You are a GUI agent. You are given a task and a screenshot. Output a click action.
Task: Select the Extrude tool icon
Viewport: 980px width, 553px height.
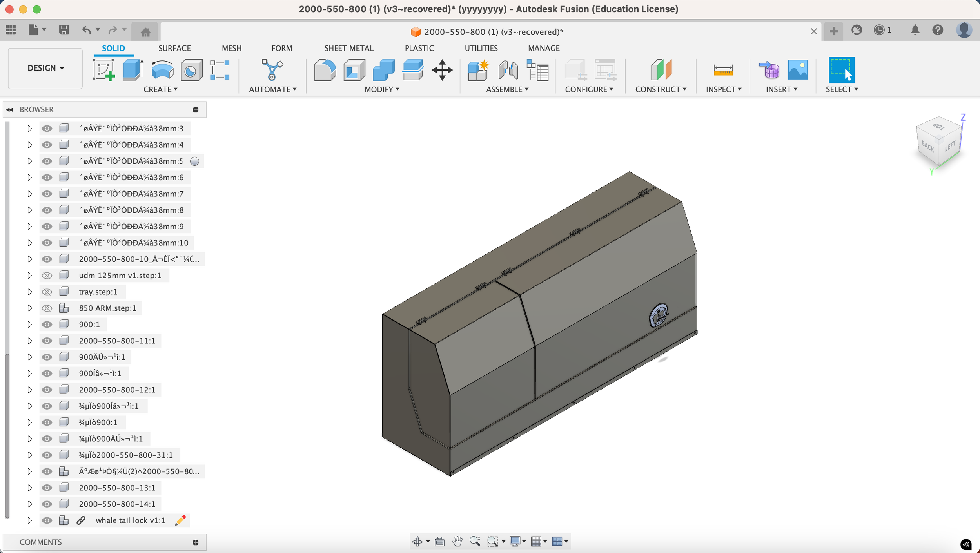(133, 70)
